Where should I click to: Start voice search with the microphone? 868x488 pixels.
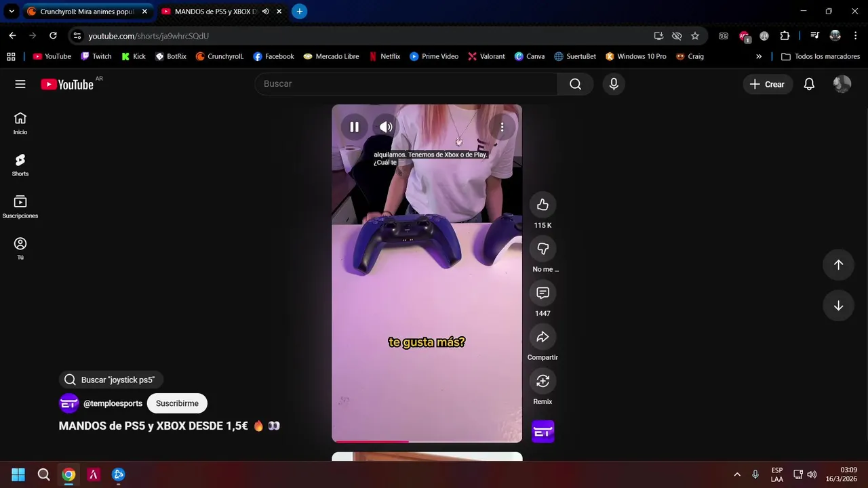coord(614,84)
